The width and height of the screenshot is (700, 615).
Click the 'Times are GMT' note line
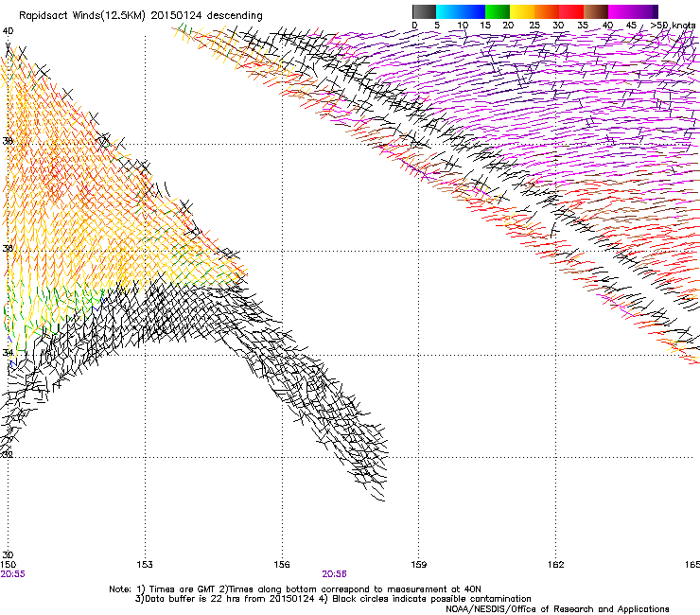(x=295, y=589)
